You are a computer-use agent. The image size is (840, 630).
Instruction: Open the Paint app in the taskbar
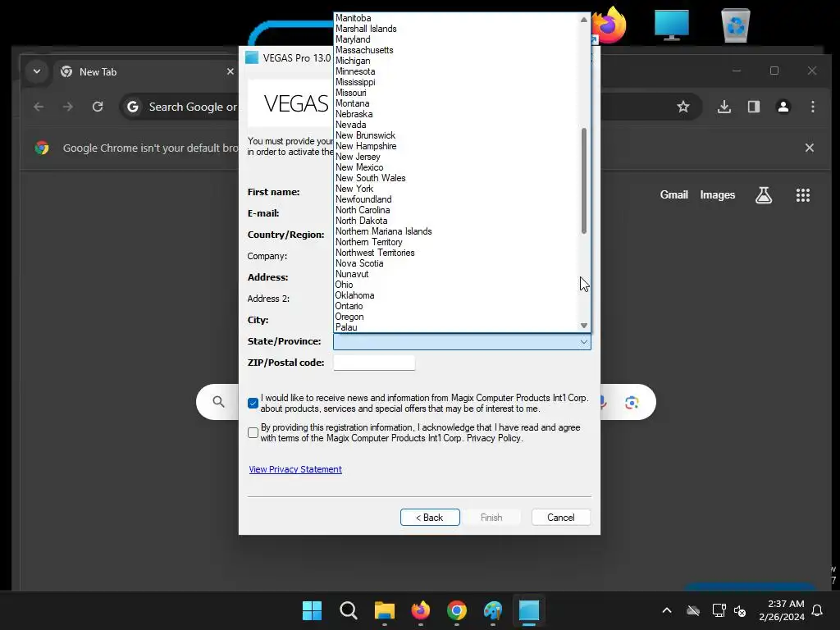coord(493,610)
